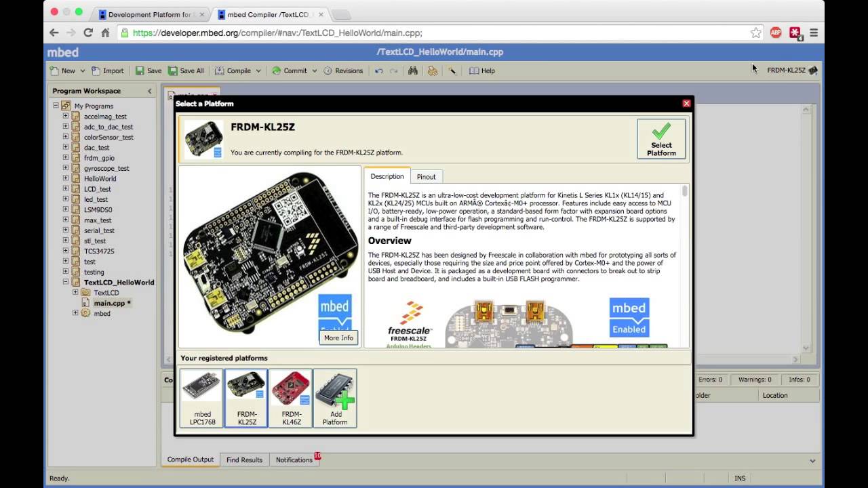868x488 pixels.
Task: Switch to Development Platform browser tab
Action: 149,14
